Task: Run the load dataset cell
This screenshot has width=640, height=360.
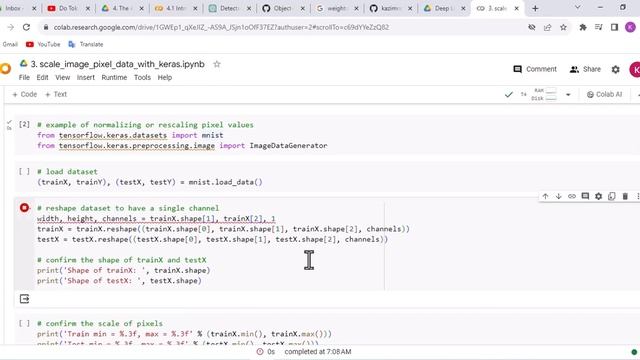Action: click(x=24, y=171)
